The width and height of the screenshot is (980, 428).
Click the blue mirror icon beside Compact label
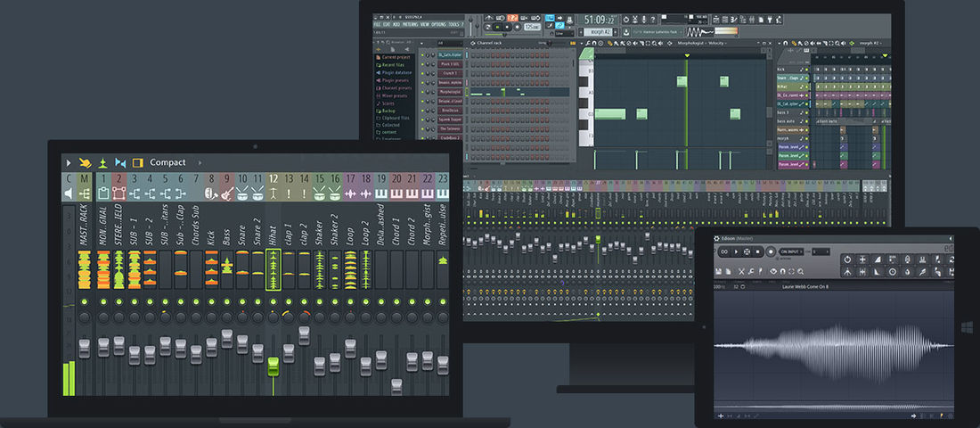(120, 162)
